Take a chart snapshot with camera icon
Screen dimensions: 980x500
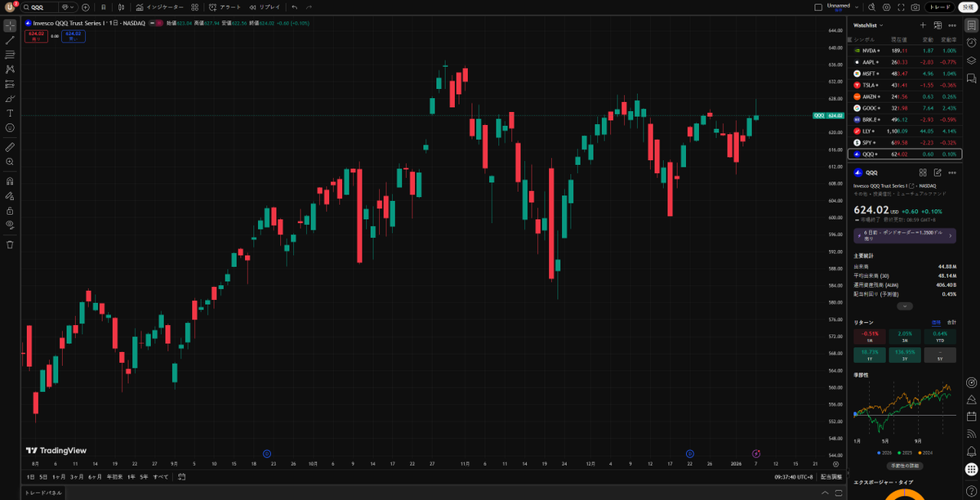(915, 7)
